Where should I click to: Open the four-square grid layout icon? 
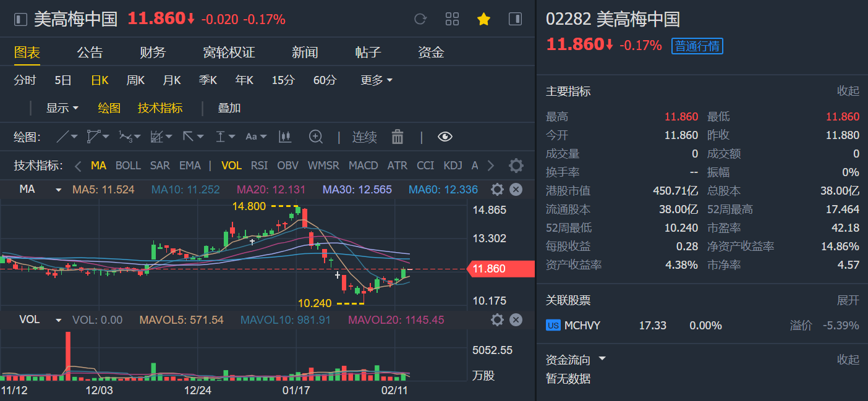pyautogui.click(x=452, y=19)
